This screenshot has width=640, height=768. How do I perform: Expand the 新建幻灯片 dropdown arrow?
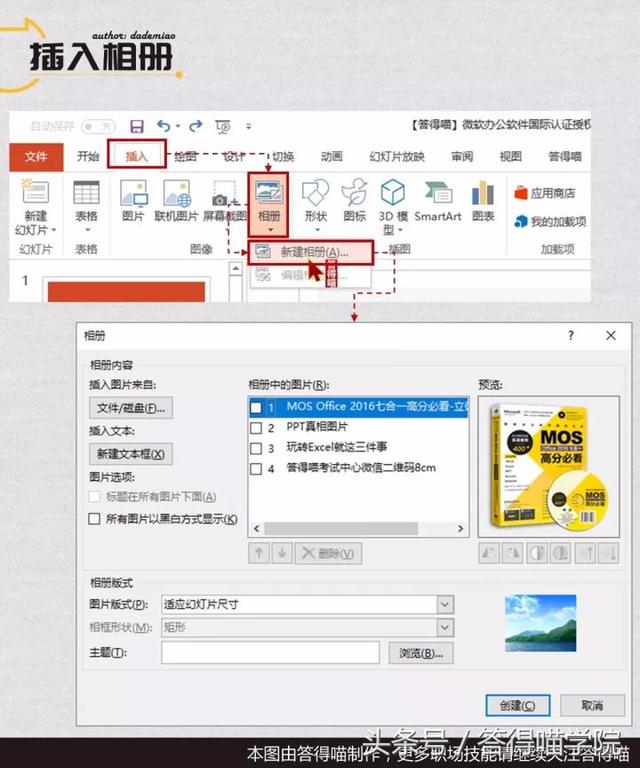coord(54,230)
